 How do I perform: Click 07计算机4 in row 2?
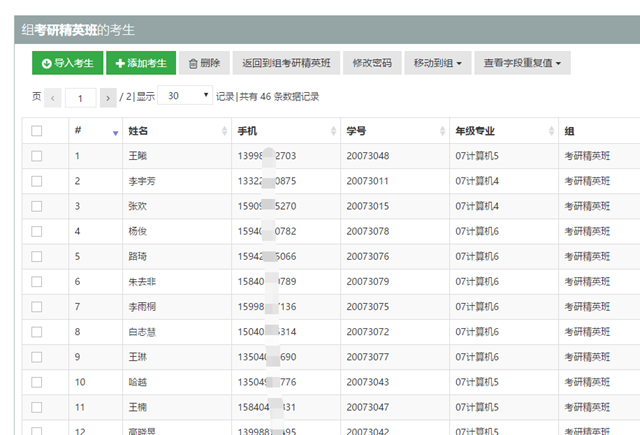pos(477,181)
